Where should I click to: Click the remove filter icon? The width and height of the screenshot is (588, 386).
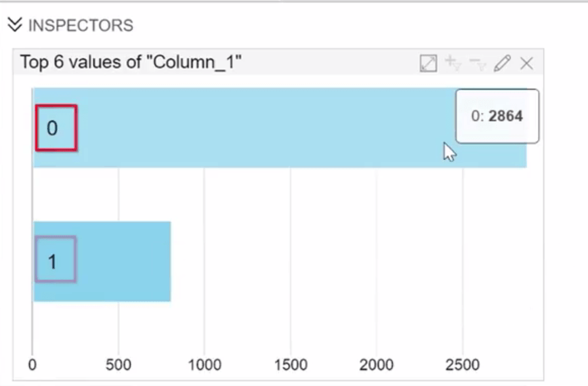(x=478, y=64)
